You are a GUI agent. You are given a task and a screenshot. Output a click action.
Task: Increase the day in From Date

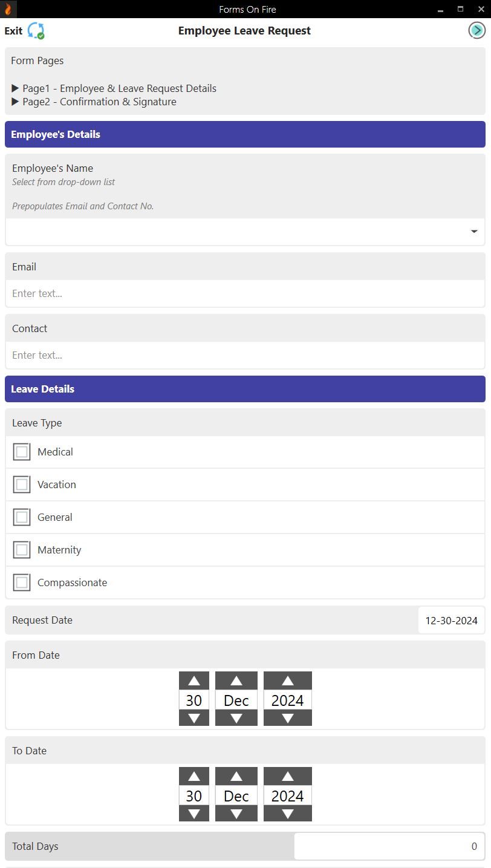point(193,680)
